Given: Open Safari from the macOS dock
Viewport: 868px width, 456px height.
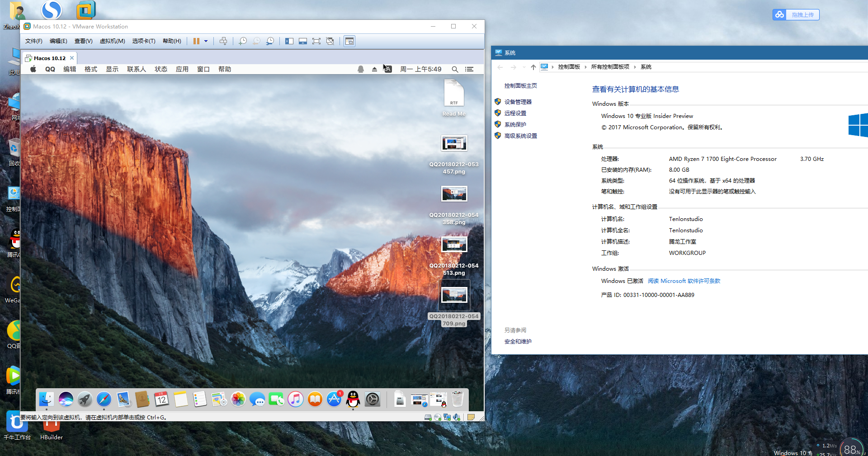Looking at the screenshot, I should pyautogui.click(x=104, y=399).
